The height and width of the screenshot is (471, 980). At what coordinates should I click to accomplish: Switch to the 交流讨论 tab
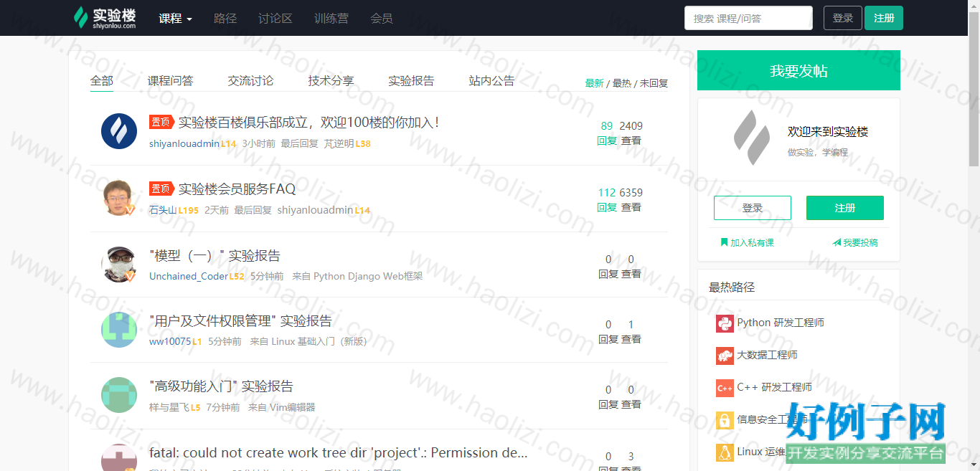pyautogui.click(x=251, y=81)
